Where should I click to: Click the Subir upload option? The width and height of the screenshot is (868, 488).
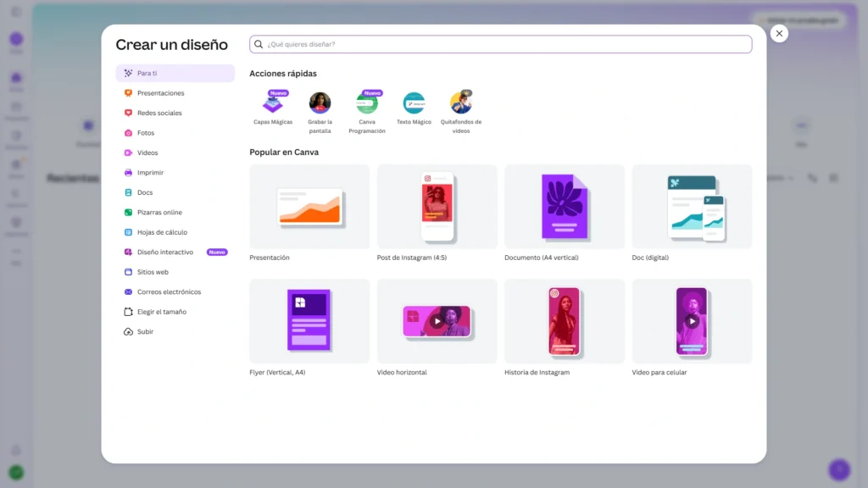pos(175,332)
